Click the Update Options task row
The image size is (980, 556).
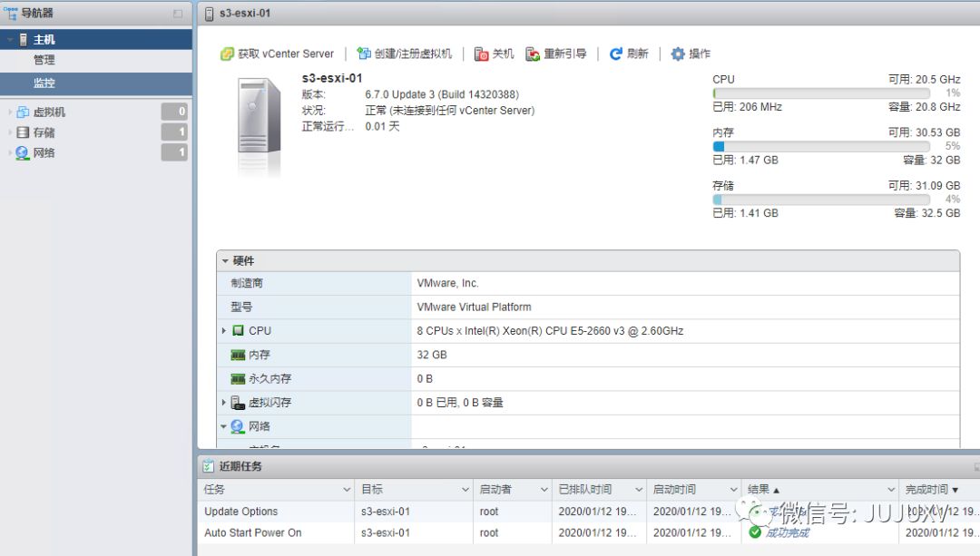[589, 511]
